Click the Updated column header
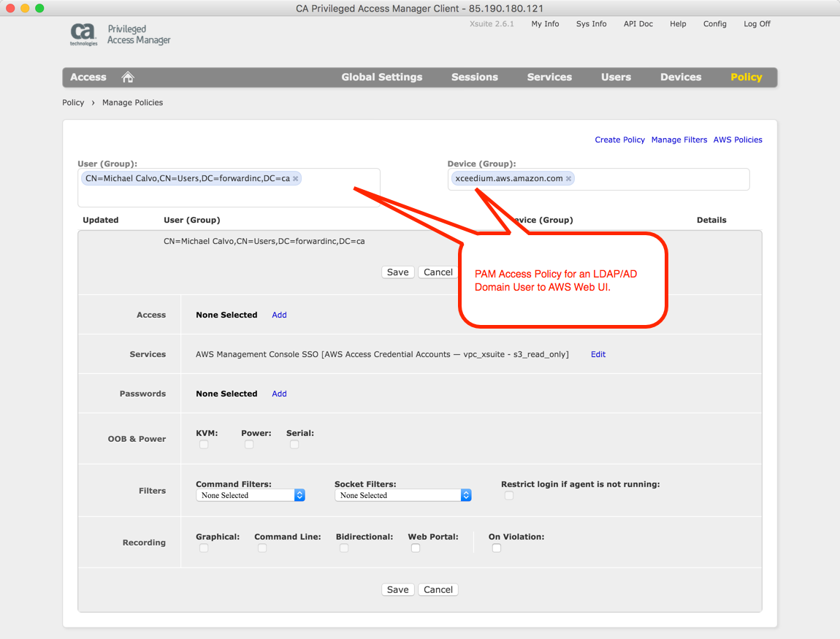 [101, 220]
